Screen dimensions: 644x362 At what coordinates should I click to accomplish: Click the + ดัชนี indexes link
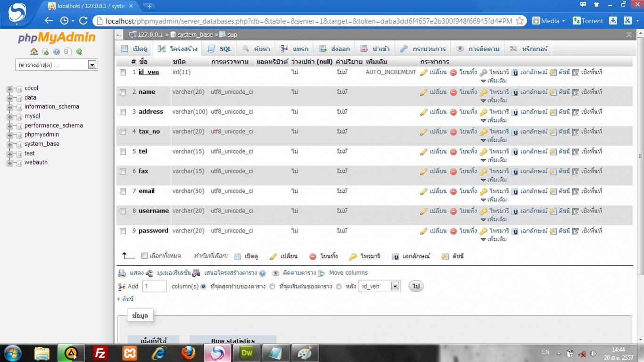point(125,299)
